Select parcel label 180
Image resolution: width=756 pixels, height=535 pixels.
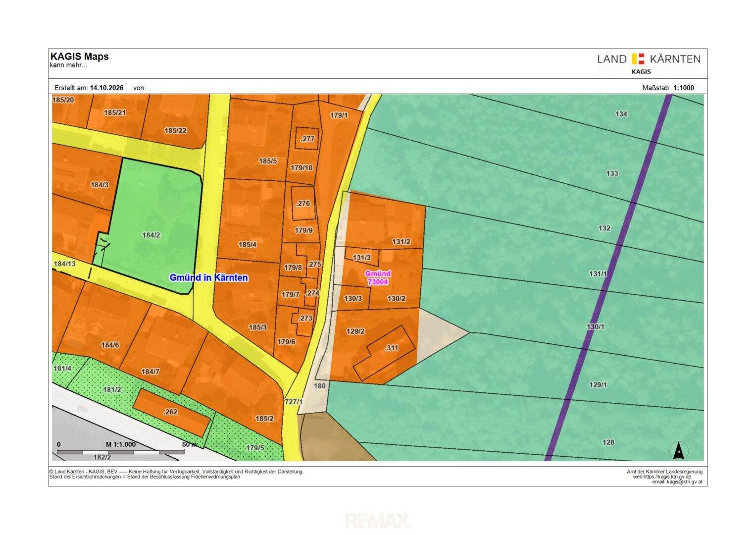320,385
